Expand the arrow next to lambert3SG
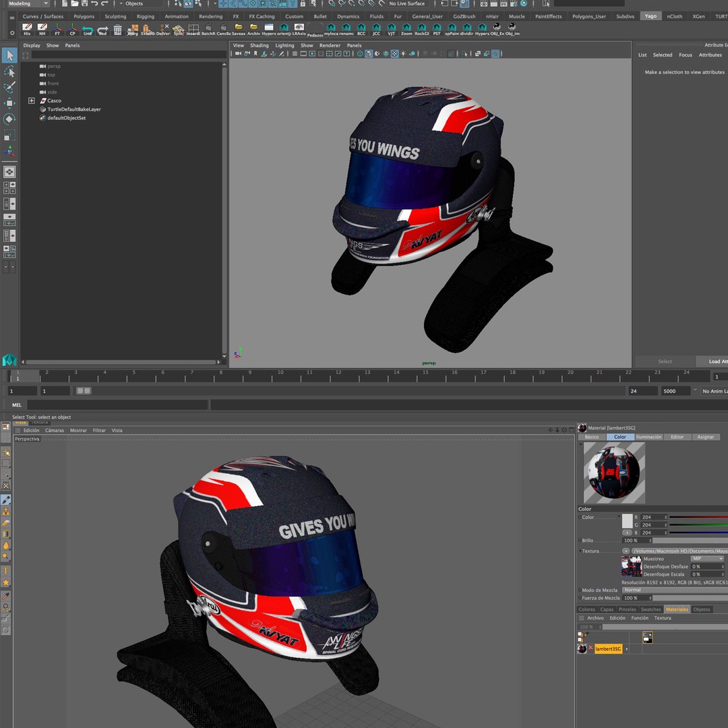Screen dimensions: 728x728 pyautogui.click(x=627, y=649)
